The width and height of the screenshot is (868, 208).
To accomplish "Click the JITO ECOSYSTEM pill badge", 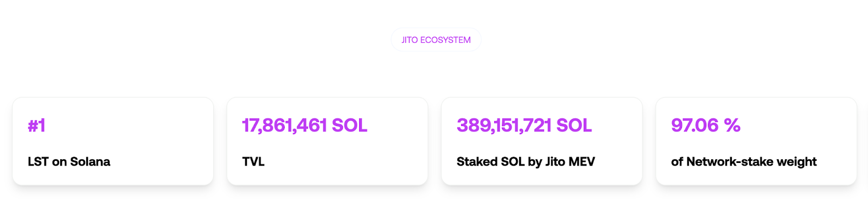I will coord(436,40).
